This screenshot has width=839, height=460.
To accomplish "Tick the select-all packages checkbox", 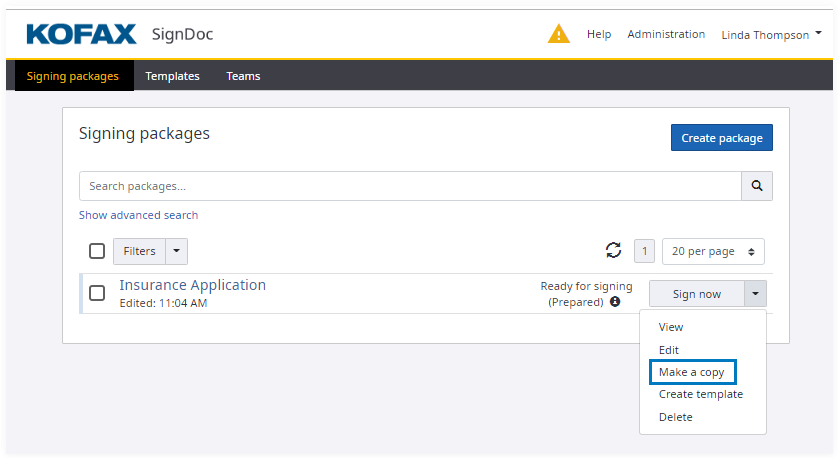I will tap(97, 252).
